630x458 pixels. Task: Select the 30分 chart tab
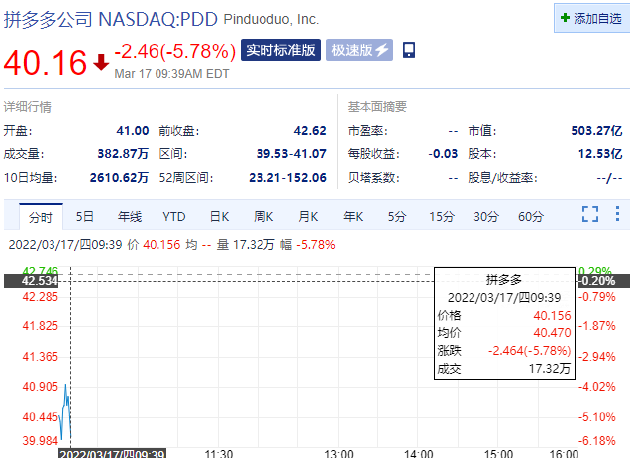pyautogui.click(x=486, y=217)
